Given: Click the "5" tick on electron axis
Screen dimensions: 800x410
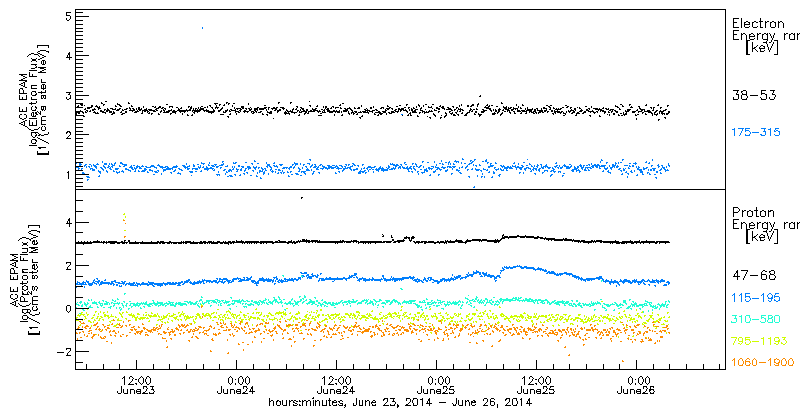Looking at the screenshot, I should (x=69, y=16).
